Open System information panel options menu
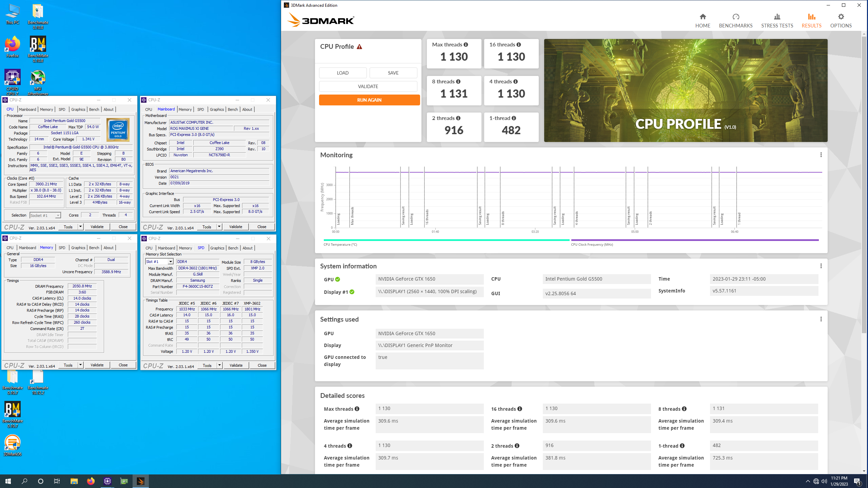This screenshot has width=868, height=488. coord(821,266)
